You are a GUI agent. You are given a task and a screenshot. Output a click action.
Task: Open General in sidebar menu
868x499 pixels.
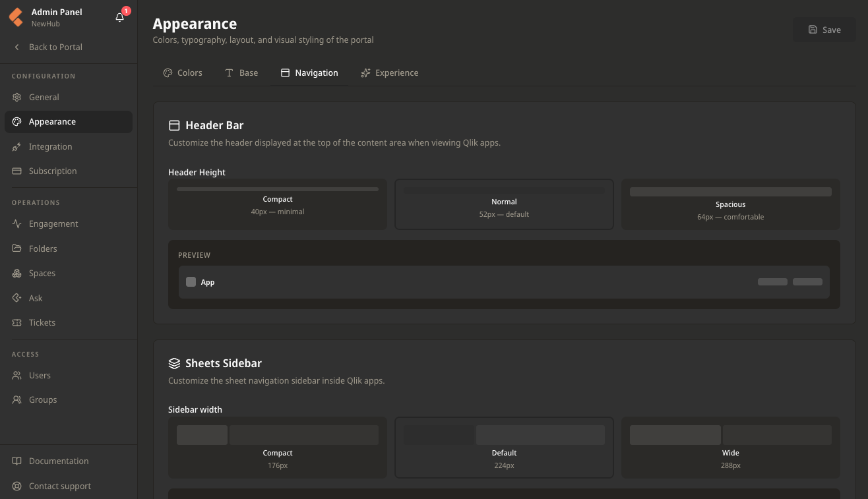pyautogui.click(x=69, y=97)
